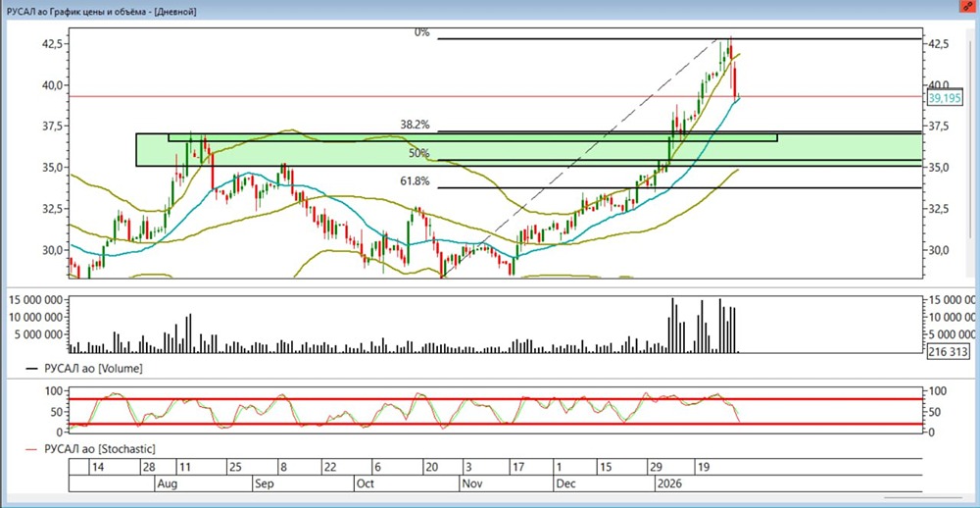Select the red horizontal current price line
This screenshot has height=508, width=980.
496,96
